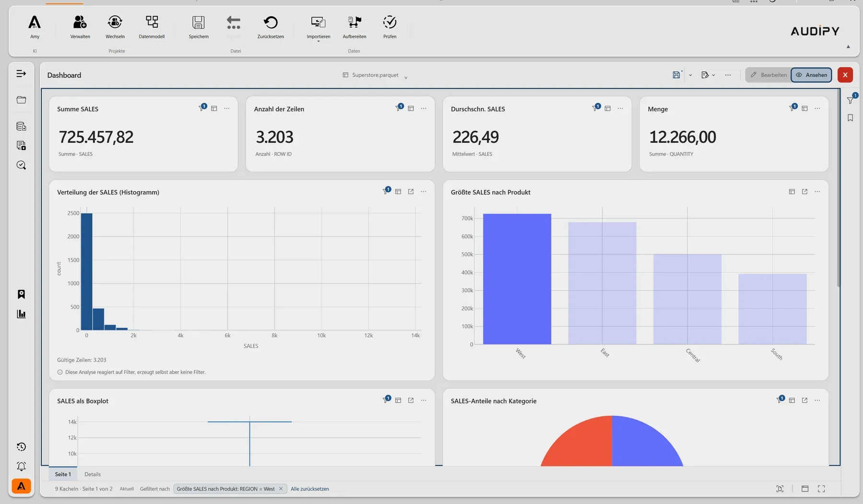Switch to Bearbeiten edit mode
863x504 pixels.
pos(769,75)
